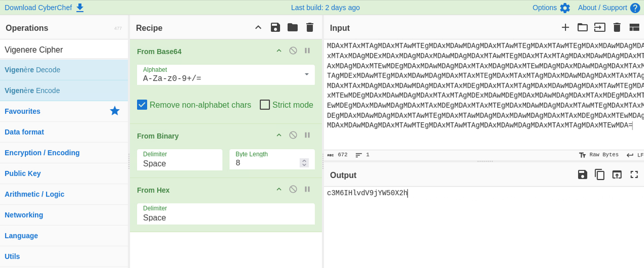
Task: Open a folder as input
Action: 582,27
